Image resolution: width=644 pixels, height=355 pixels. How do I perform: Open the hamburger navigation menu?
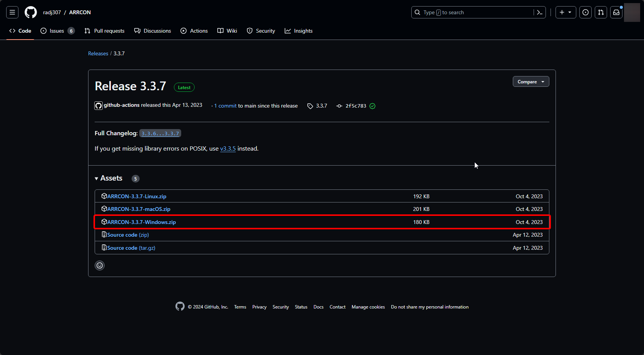point(12,12)
